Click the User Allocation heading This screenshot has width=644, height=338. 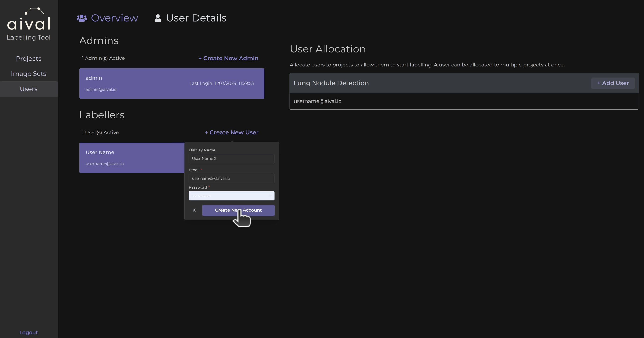pyautogui.click(x=328, y=49)
